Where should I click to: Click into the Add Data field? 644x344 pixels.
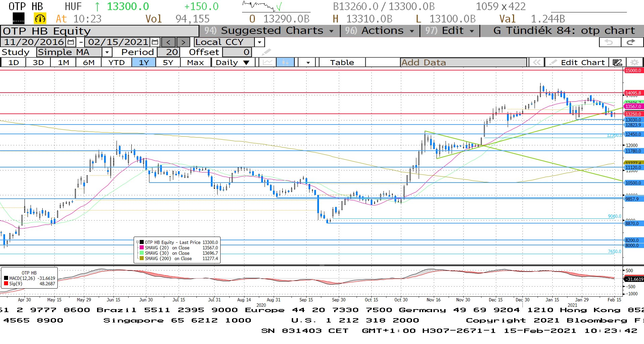pos(463,62)
